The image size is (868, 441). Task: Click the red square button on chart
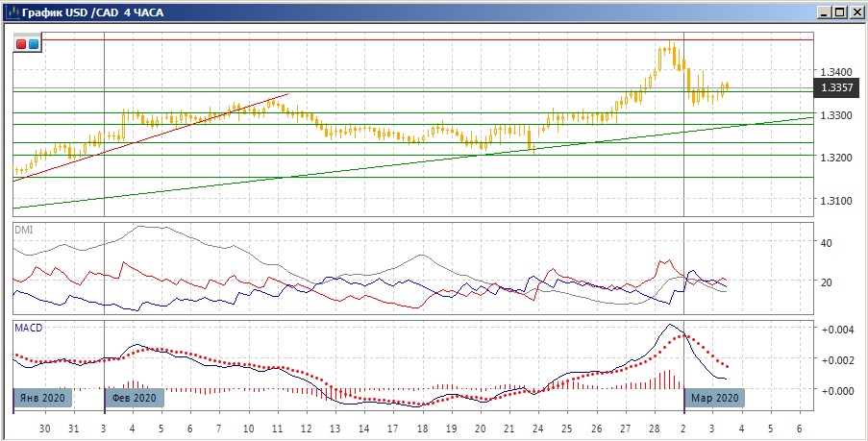(21, 44)
